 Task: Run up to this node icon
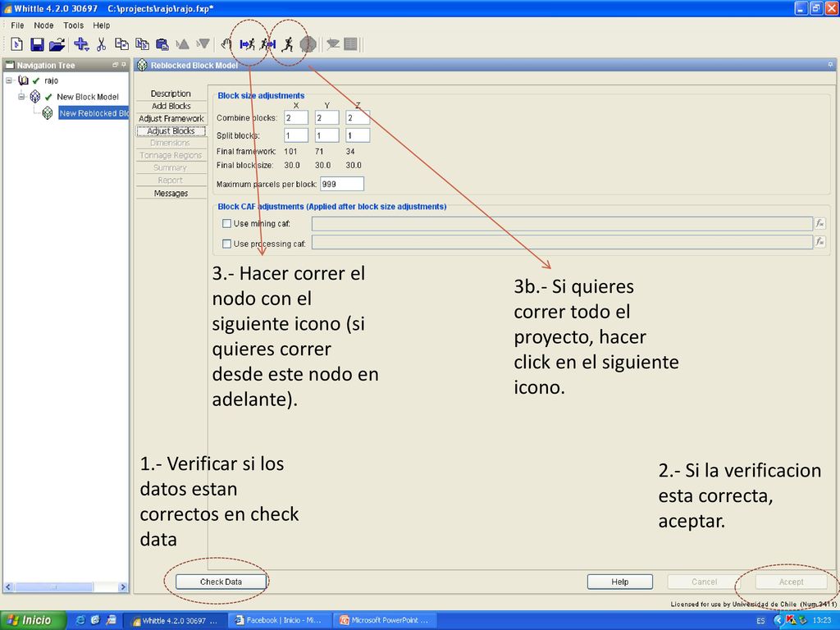[x=267, y=44]
